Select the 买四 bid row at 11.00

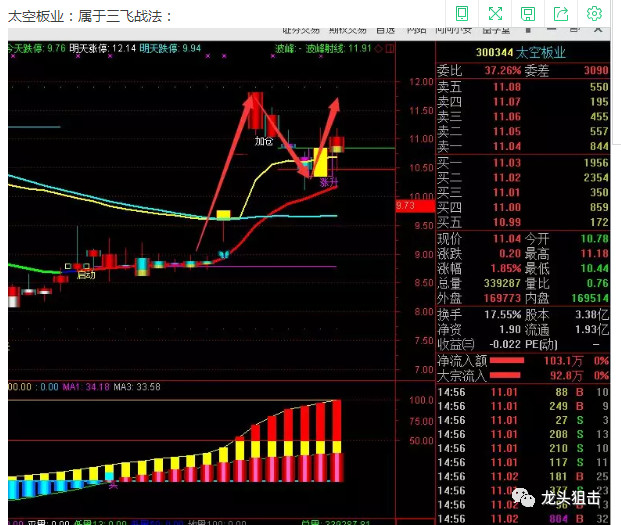(x=523, y=207)
